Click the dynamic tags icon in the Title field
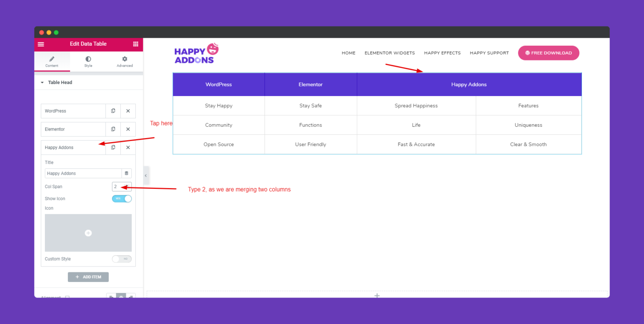The image size is (644, 324). click(126, 173)
